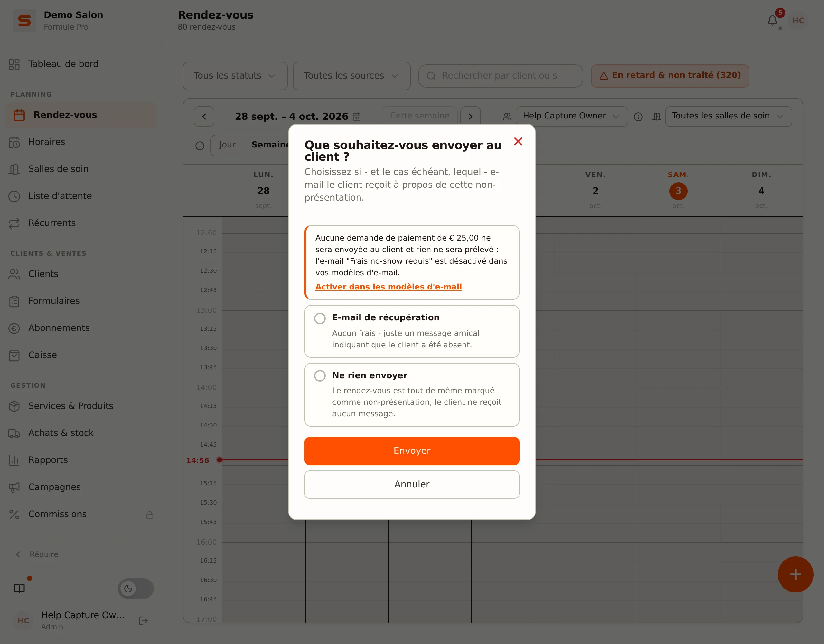
Task: Select the Ne rien envoyer option
Action: tap(412, 395)
